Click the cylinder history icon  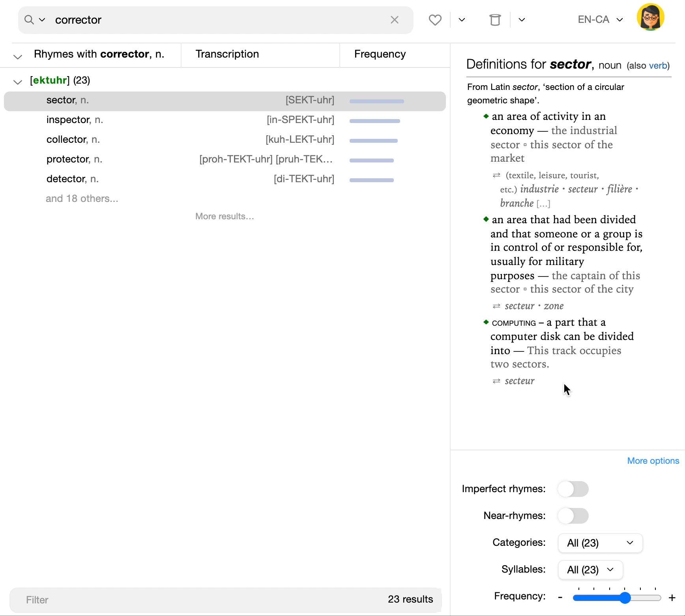pos(495,20)
